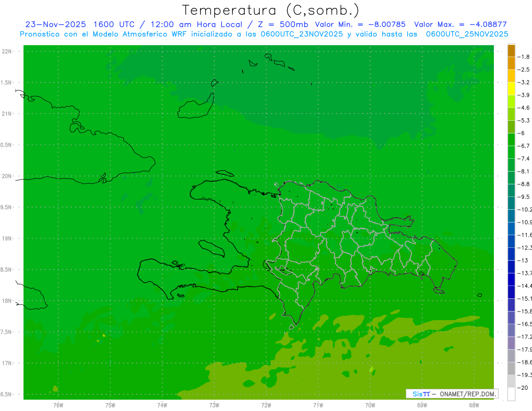Click the '-20' color scale value

pyautogui.click(x=523, y=388)
